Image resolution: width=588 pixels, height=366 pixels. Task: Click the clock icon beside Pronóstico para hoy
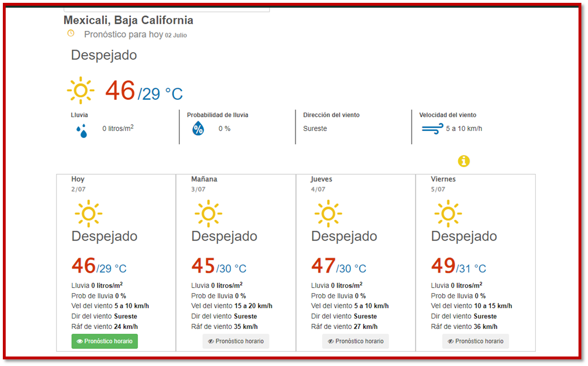point(71,33)
